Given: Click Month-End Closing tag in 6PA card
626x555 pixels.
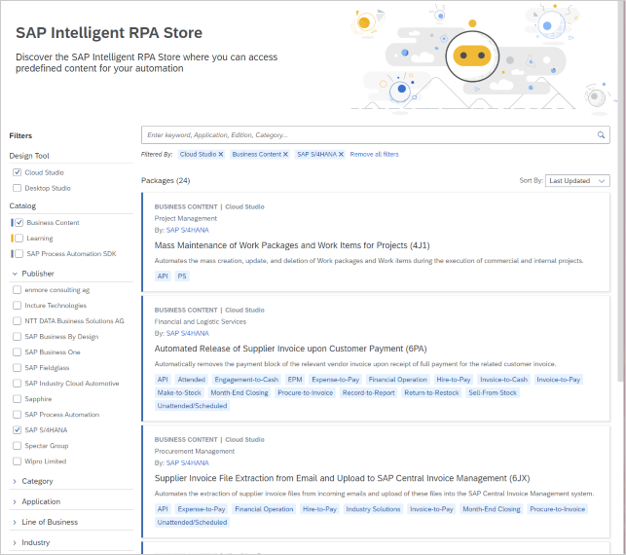Looking at the screenshot, I should tap(239, 393).
